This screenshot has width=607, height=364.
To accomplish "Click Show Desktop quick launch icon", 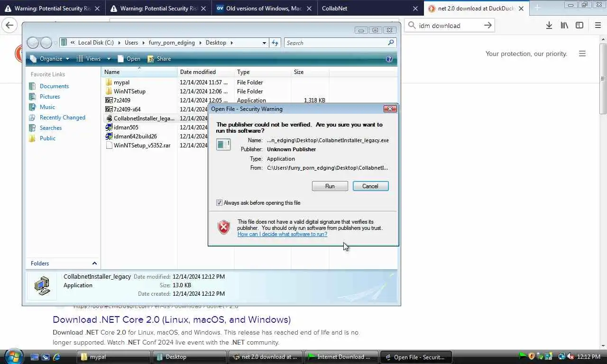I will coord(35,357).
